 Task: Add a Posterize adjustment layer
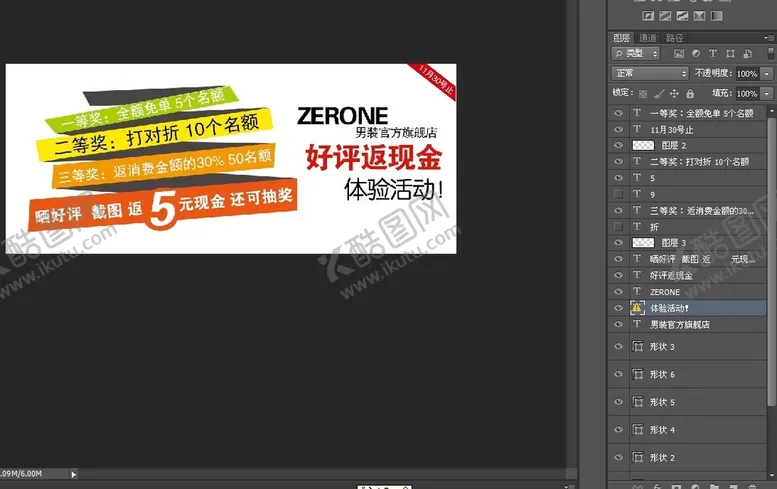tap(665, 16)
